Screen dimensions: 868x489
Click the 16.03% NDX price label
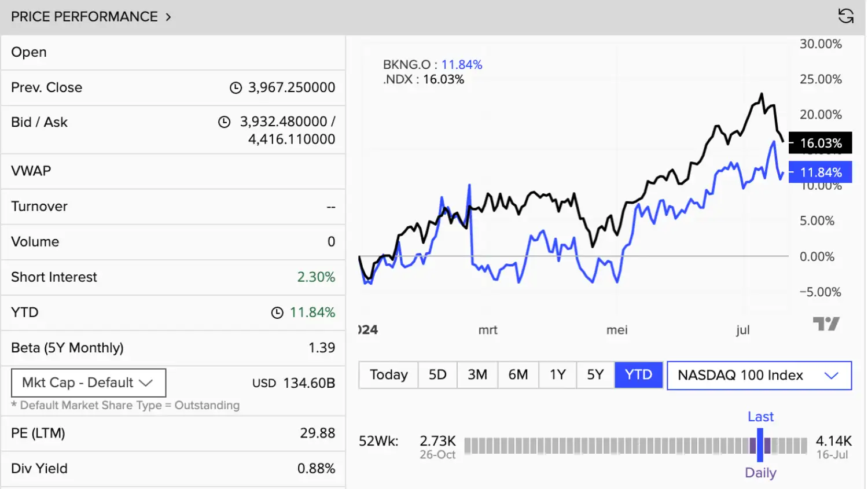pyautogui.click(x=821, y=143)
